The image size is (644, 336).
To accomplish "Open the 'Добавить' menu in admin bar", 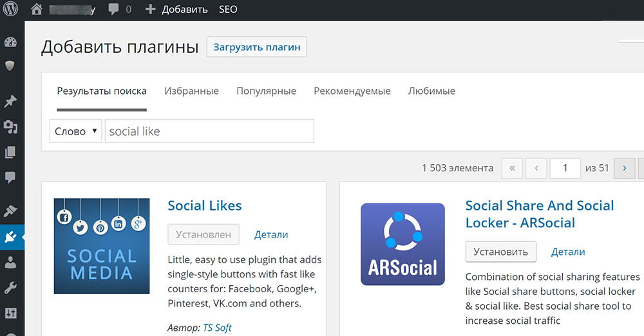I will click(176, 10).
